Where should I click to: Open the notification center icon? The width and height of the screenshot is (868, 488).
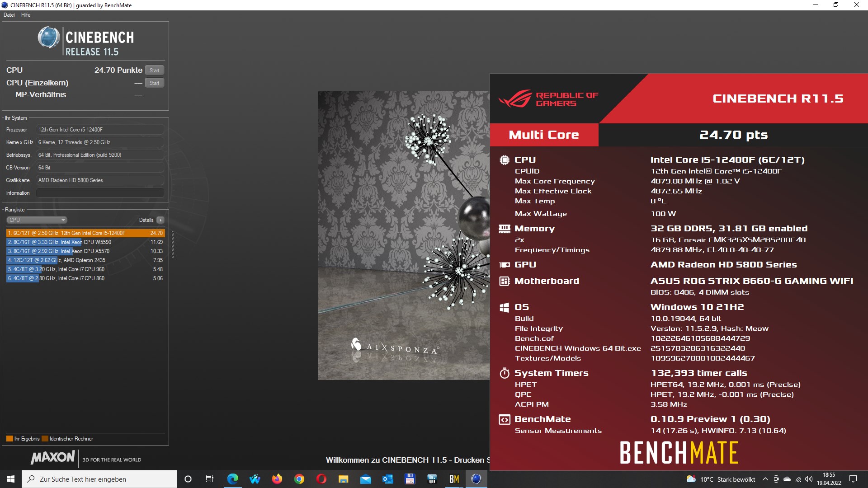(853, 479)
